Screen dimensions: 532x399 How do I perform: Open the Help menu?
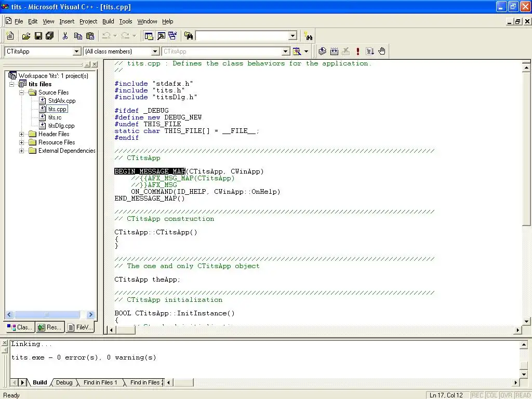(x=168, y=21)
